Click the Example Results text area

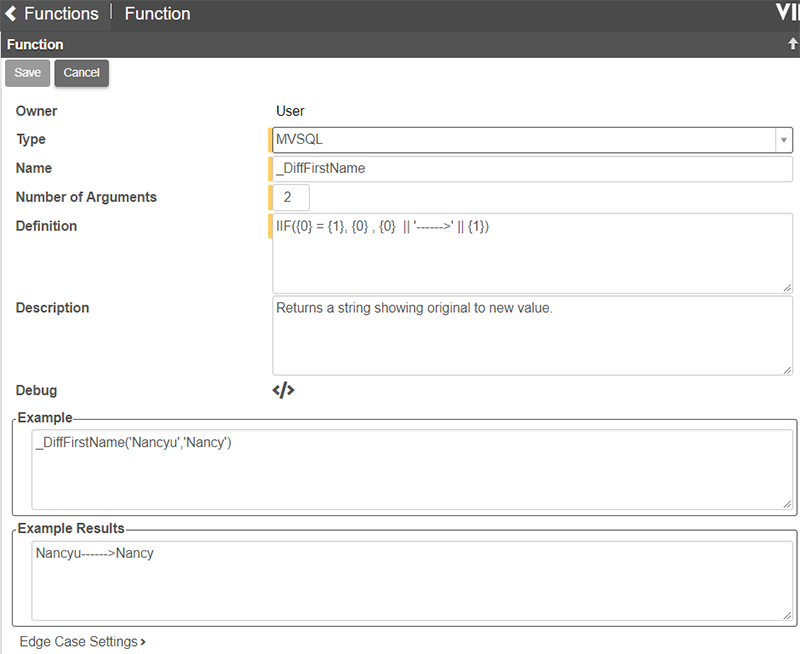(x=410, y=581)
